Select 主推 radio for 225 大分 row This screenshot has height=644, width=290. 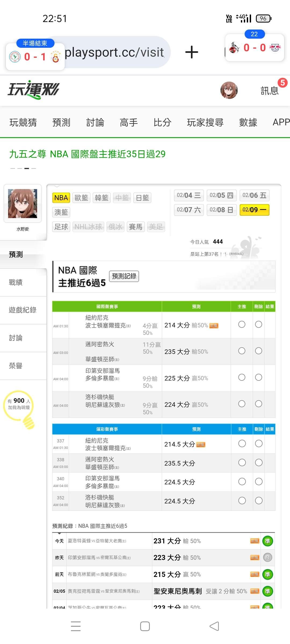242,378
